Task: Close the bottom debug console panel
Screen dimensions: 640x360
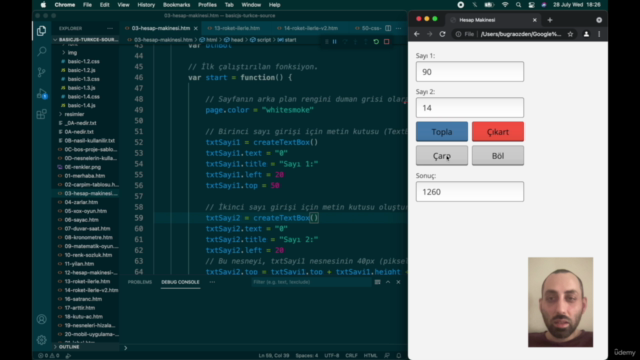Action: (398, 282)
